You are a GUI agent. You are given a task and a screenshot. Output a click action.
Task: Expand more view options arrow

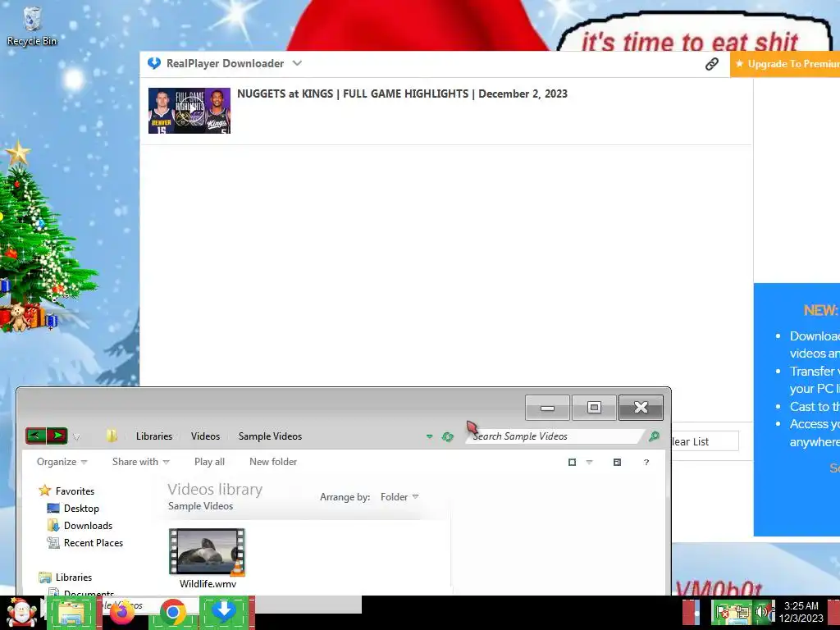click(x=589, y=462)
